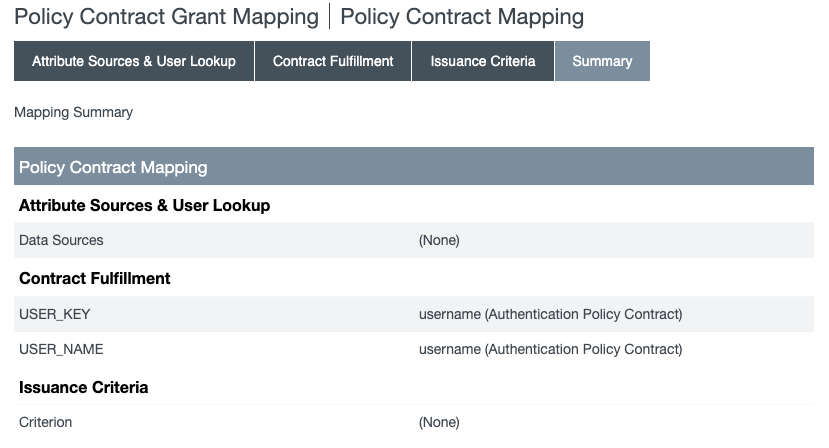
Task: Click the Policy Contract Grant Mapping title
Action: click(x=167, y=17)
